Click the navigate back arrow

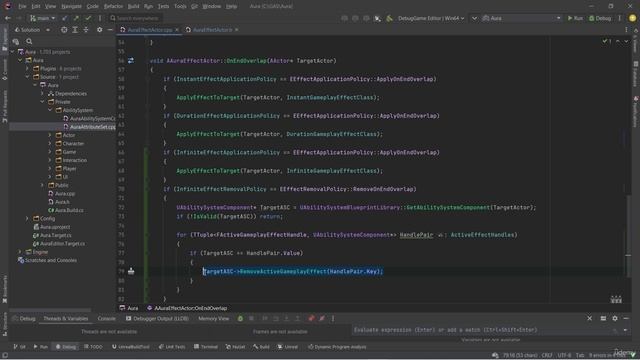[8, 18]
